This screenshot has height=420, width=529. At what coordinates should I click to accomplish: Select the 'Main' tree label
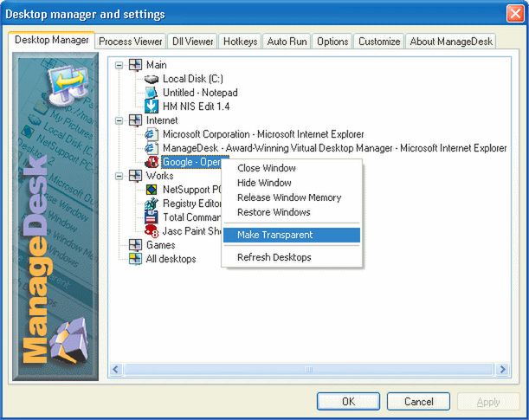click(x=156, y=65)
